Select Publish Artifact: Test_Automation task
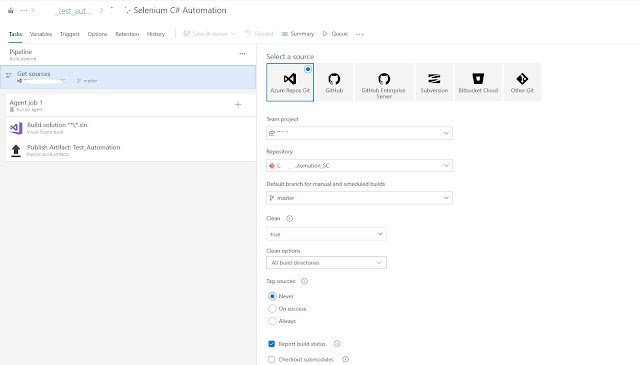This screenshot has width=640, height=365. [131, 150]
